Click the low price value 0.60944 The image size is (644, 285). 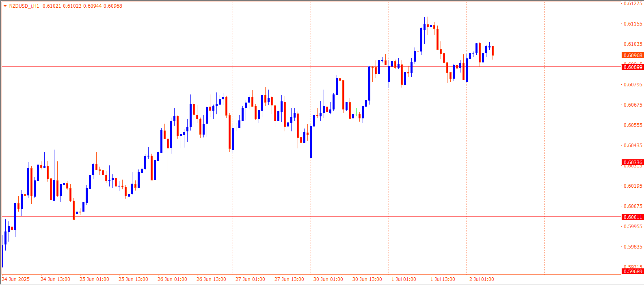pos(92,6)
